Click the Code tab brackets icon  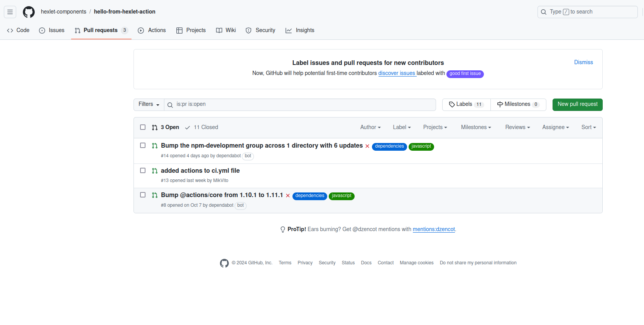[10, 31]
